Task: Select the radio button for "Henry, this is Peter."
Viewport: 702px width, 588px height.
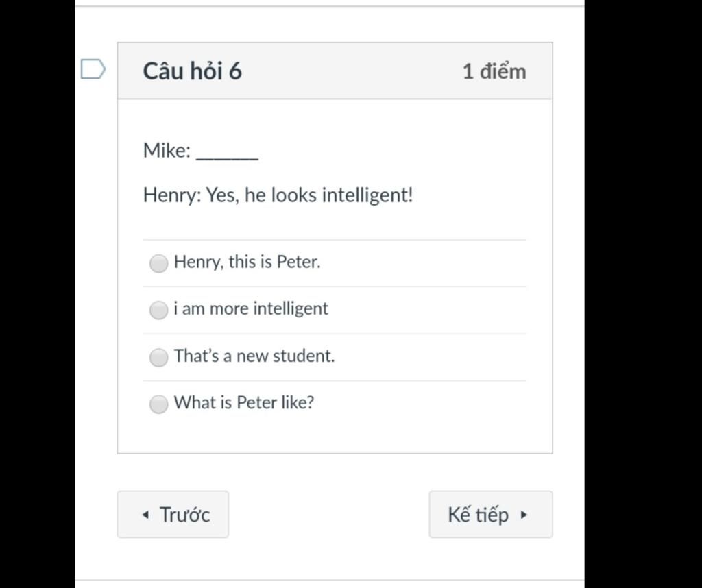Action: pos(158,263)
